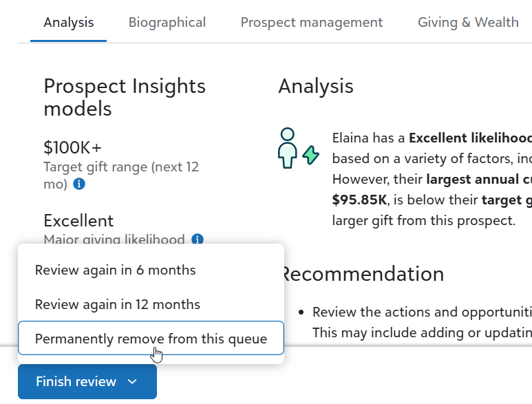Click the Excellent likelihood rating text
The image size is (532, 404).
pos(78,220)
